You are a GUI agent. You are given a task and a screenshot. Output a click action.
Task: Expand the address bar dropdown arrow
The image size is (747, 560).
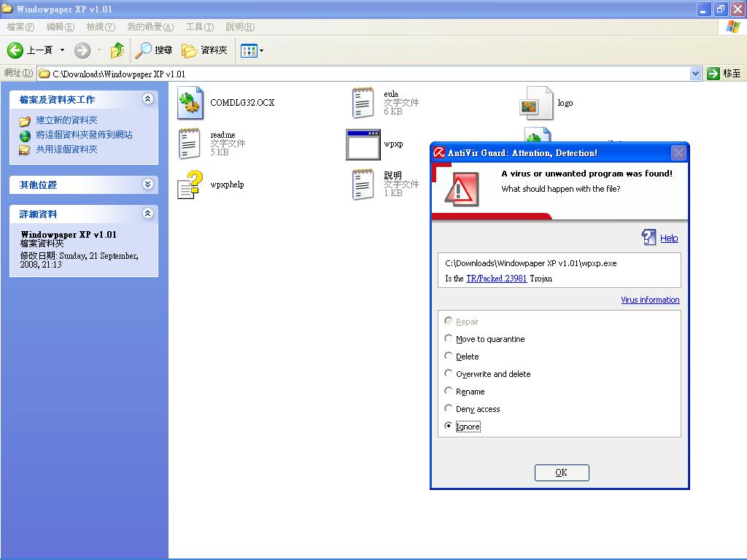click(695, 74)
